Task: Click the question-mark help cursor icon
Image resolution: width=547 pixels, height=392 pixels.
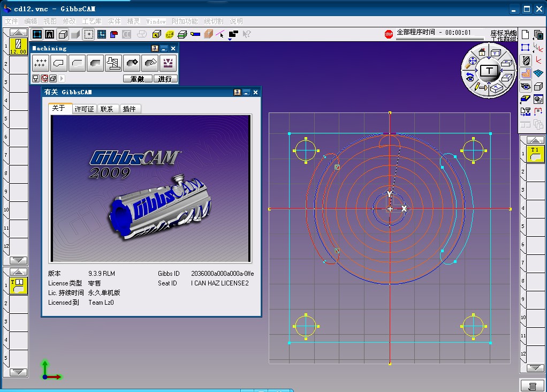Action: point(246,34)
